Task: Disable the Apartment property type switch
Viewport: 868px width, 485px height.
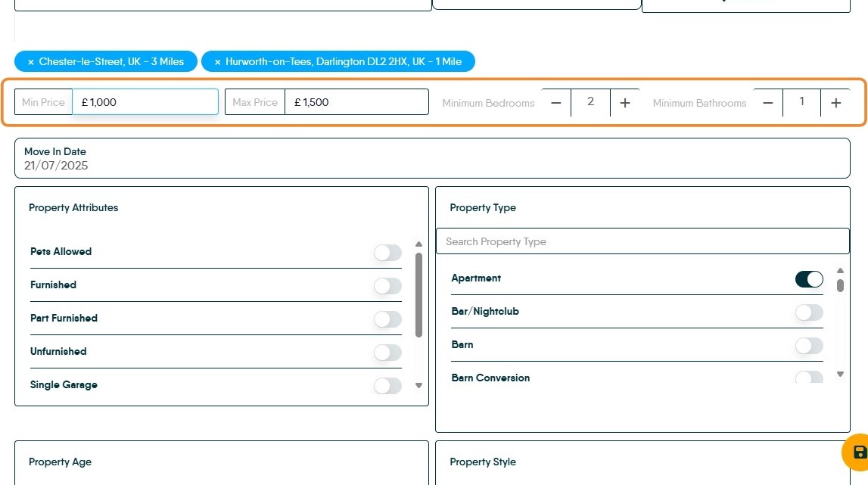Action: tap(809, 279)
